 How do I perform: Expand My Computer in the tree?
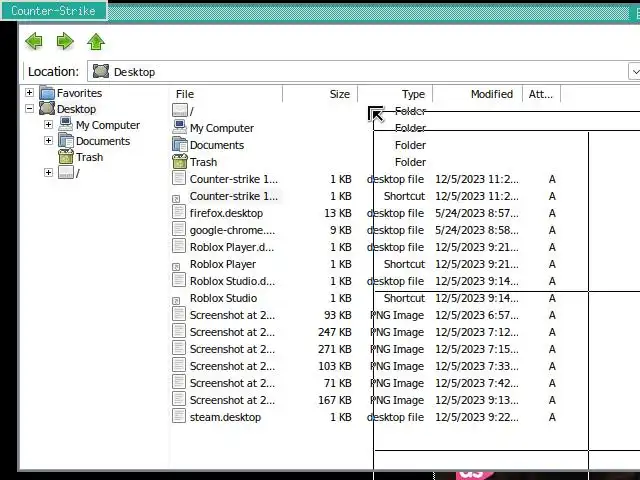(x=49, y=124)
